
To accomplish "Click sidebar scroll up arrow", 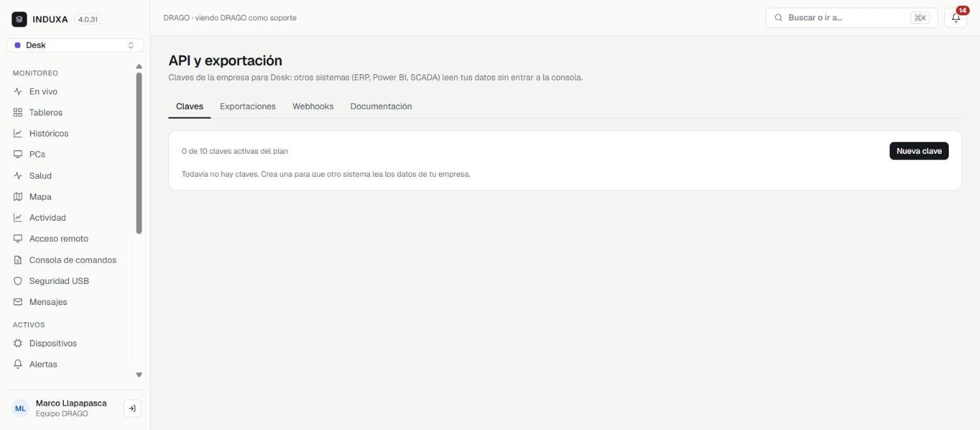I will click(139, 66).
